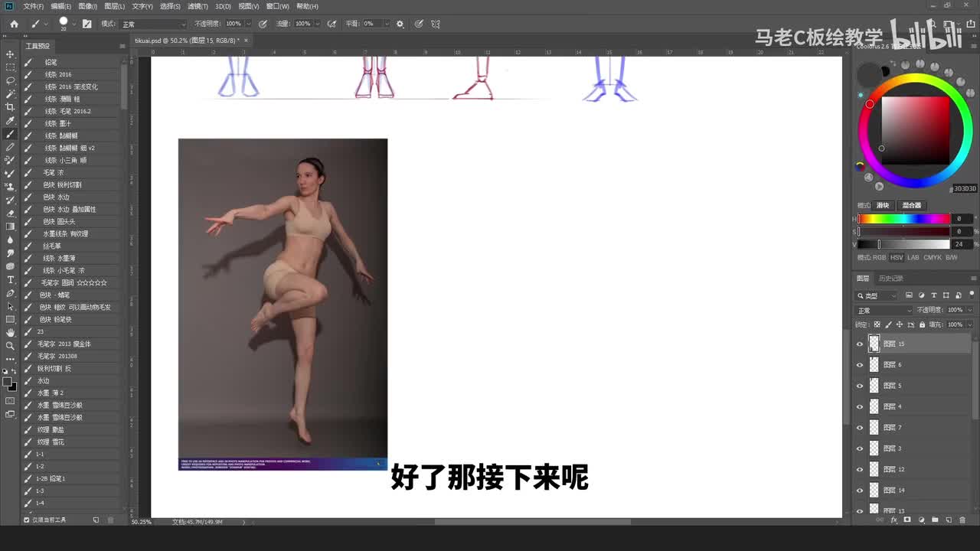Hide layer 图层 7
The height and width of the screenshot is (551, 980).
point(859,428)
